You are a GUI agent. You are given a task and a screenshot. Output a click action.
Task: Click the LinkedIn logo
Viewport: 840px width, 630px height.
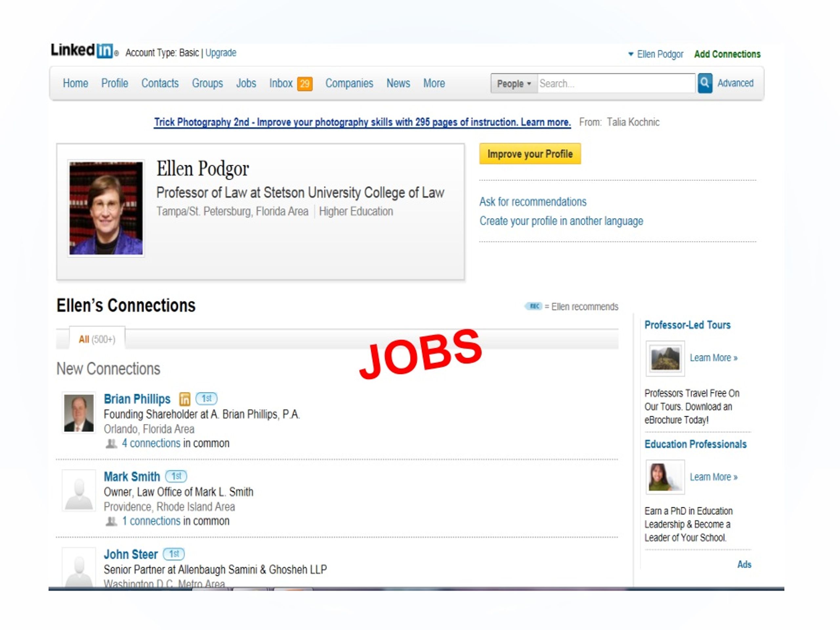pos(84,51)
